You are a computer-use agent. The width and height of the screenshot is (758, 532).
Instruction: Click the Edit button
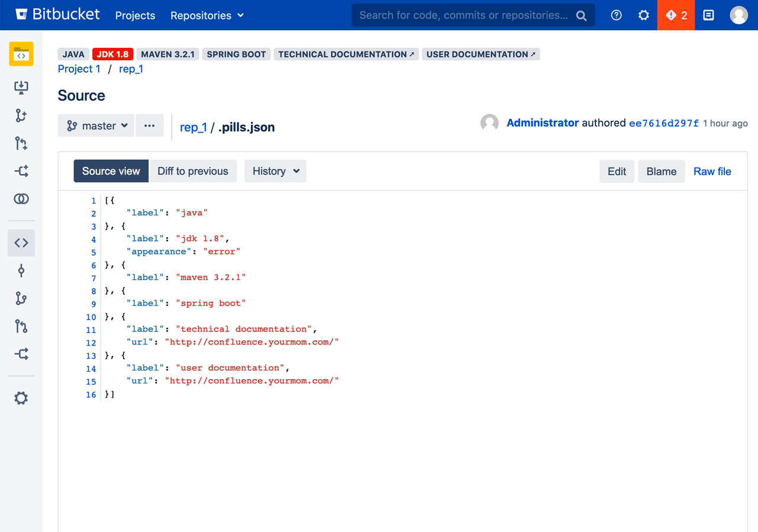click(x=617, y=172)
